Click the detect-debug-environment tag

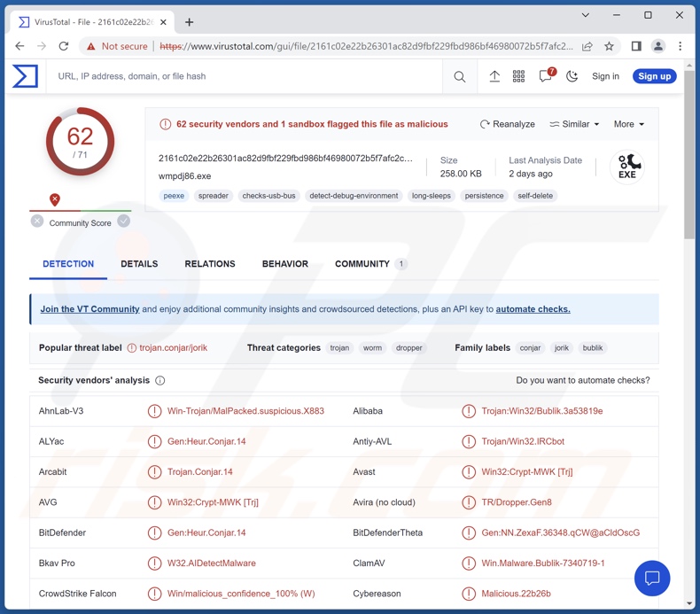354,196
